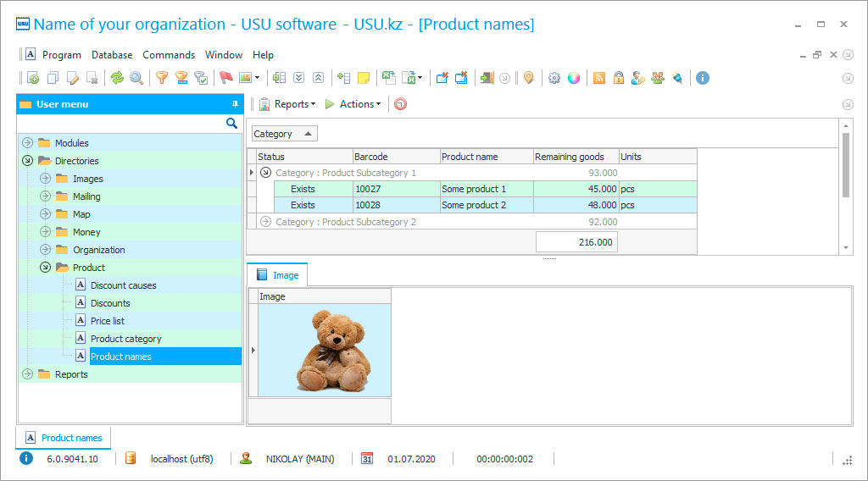Open the color wheel theme picker
The width and height of the screenshot is (868, 481).
point(574,78)
